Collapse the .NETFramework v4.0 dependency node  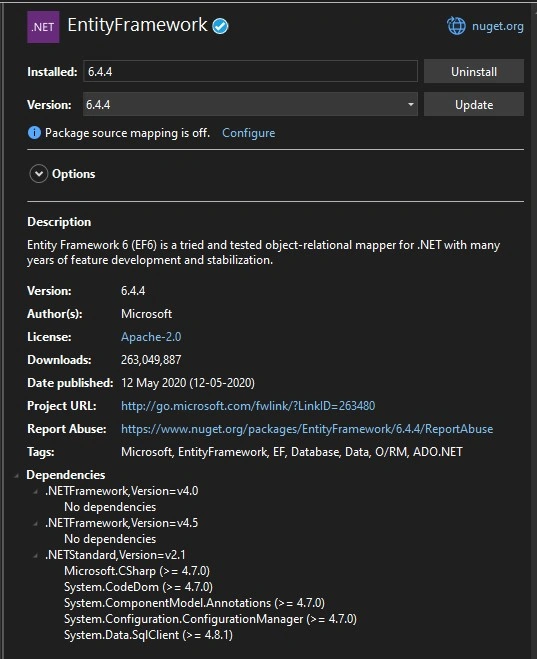click(x=35, y=492)
